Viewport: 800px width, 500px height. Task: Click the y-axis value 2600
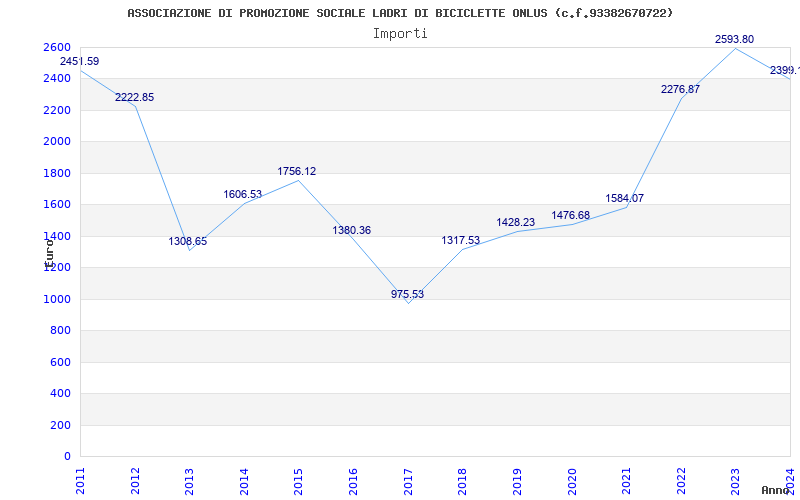click(x=57, y=47)
